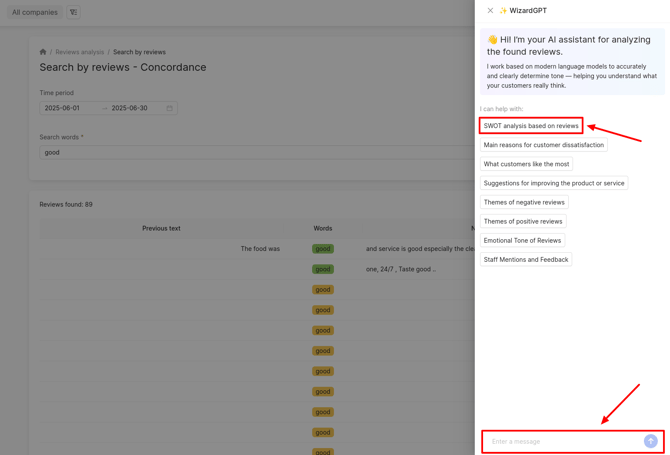Choose Staff Mentions and Feedback
Viewport: 670px width, 455px height.
(526, 259)
